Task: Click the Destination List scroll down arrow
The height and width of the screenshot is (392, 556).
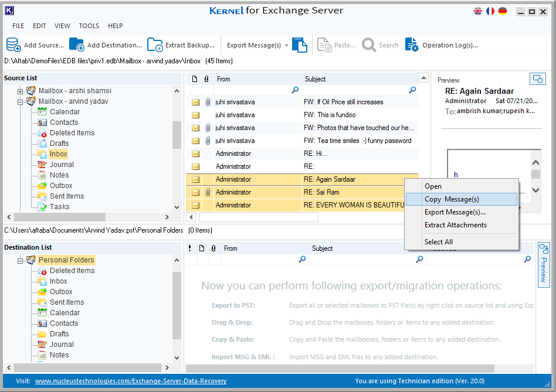Action: 177,357
